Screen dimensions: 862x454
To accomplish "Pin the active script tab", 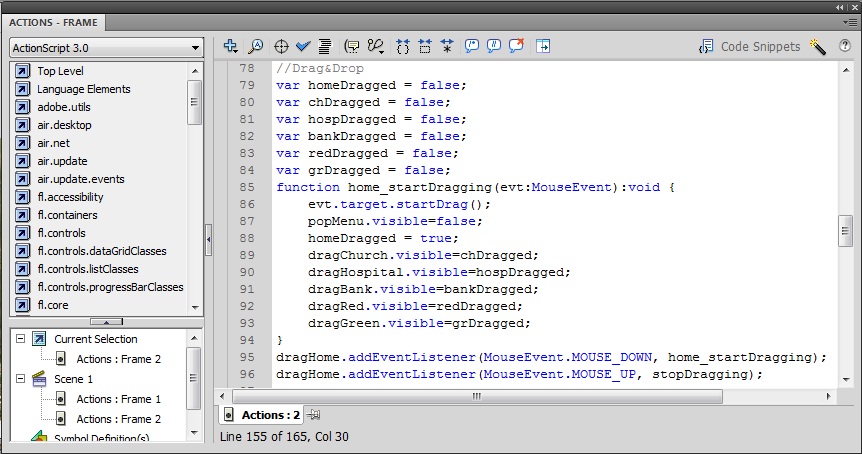I will (313, 415).
